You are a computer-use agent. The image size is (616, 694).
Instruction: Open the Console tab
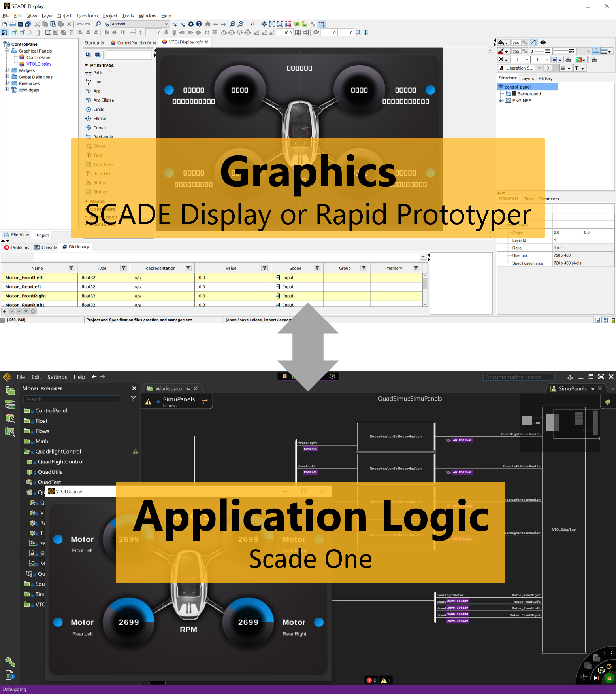pos(45,248)
